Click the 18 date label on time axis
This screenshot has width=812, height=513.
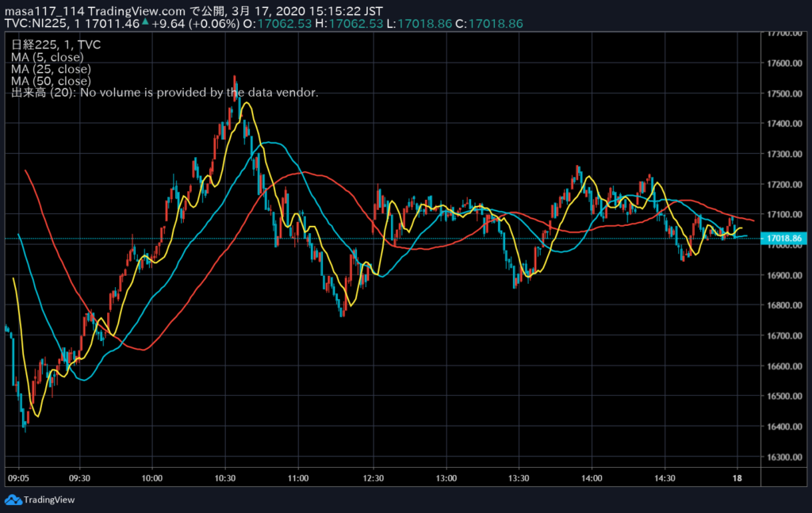coord(737,478)
